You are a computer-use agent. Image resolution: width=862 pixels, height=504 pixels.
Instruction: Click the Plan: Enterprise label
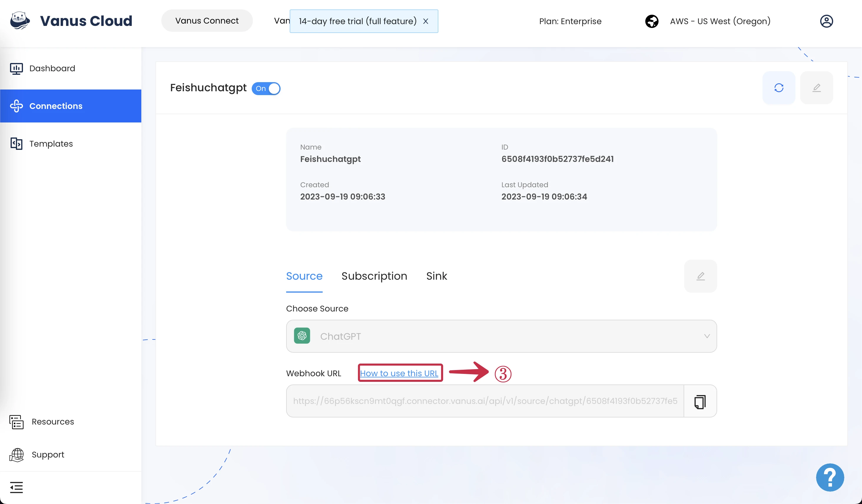tap(570, 21)
